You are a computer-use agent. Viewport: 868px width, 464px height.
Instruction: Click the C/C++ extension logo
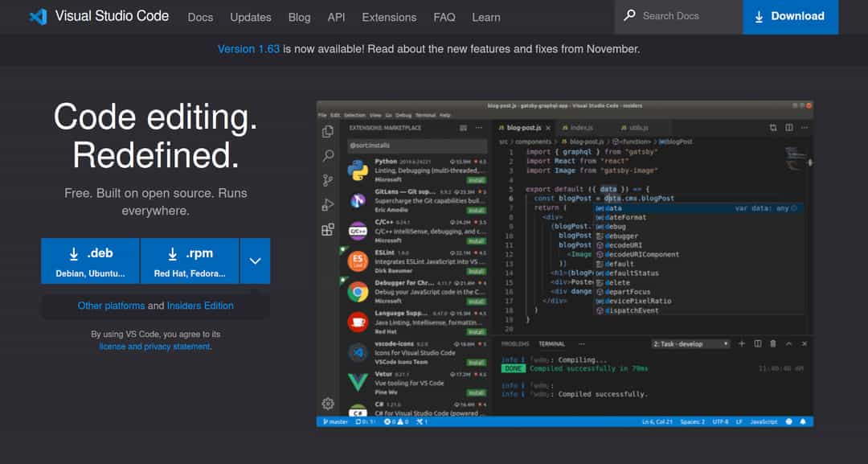coord(358,231)
